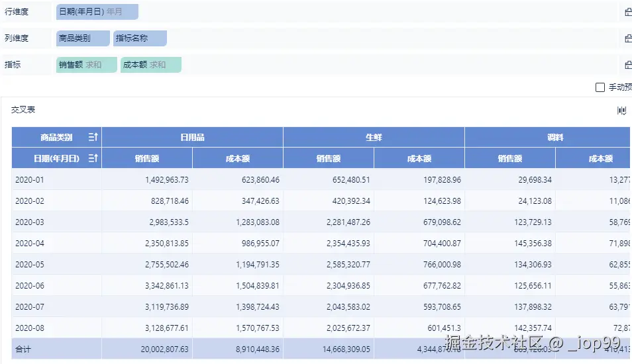
Task: Click cell value 2,281,487.26
Action: tap(348, 222)
